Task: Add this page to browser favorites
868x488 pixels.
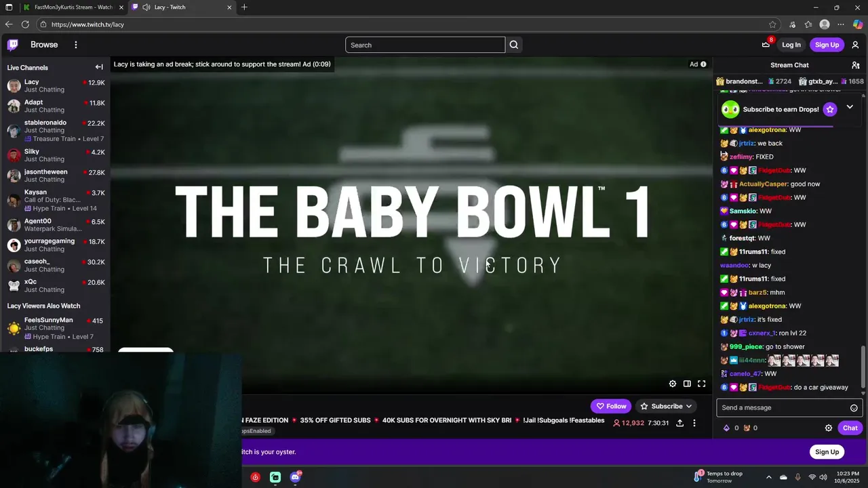Action: [772, 24]
